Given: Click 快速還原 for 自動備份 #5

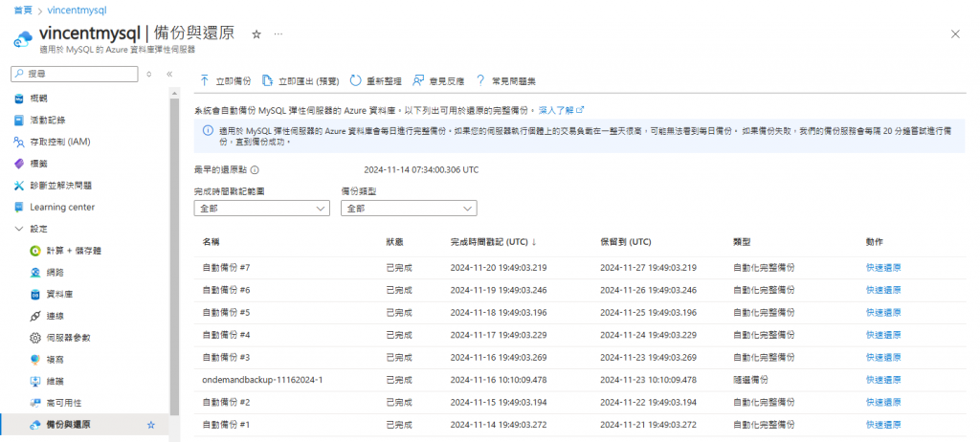Looking at the screenshot, I should point(883,313).
